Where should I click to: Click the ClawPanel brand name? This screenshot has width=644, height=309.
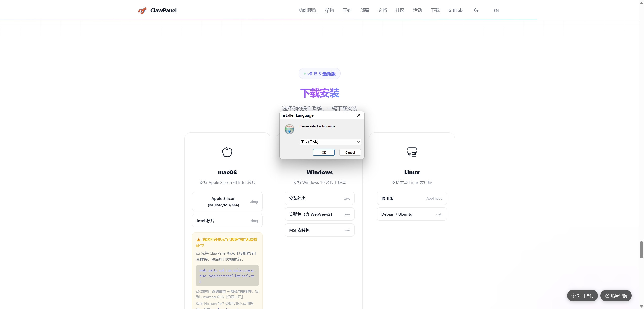[x=164, y=10]
